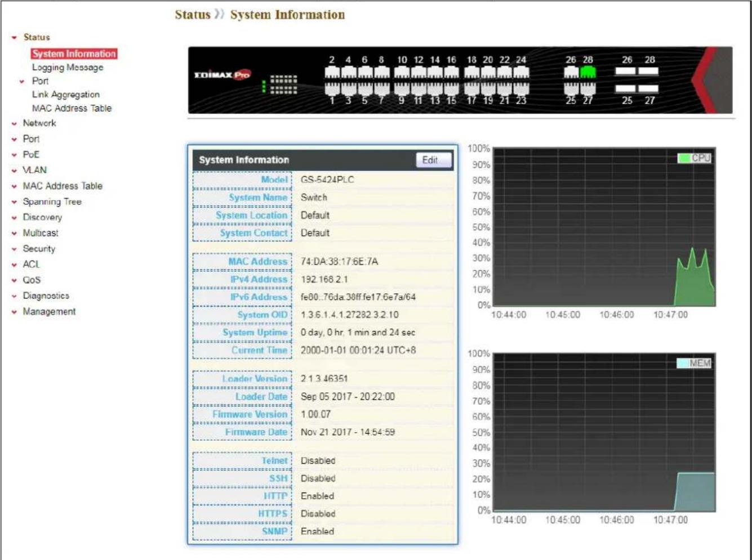
Task: Click the Edit button in System Information
Action: pos(433,160)
